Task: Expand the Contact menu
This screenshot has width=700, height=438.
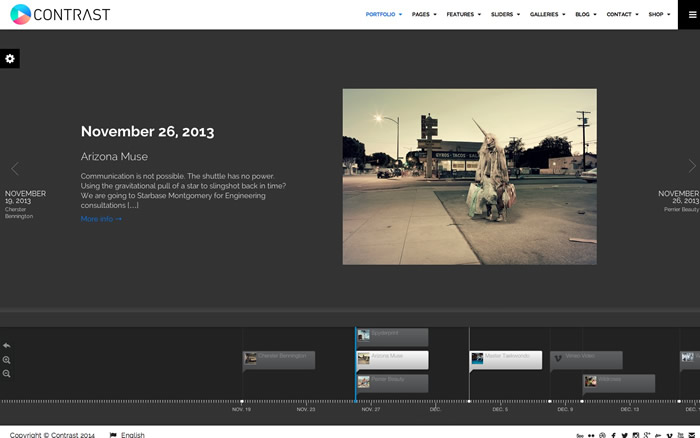Action: pyautogui.click(x=622, y=14)
